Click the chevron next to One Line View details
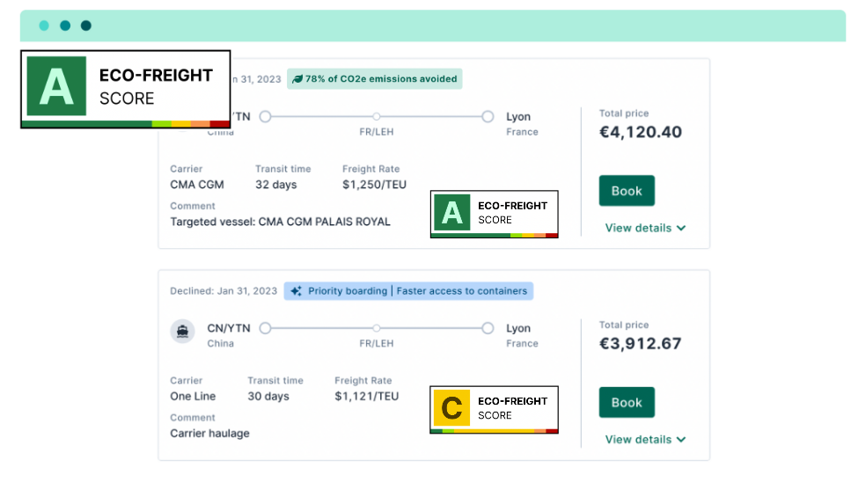Image resolution: width=851 pixels, height=504 pixels. (x=681, y=440)
